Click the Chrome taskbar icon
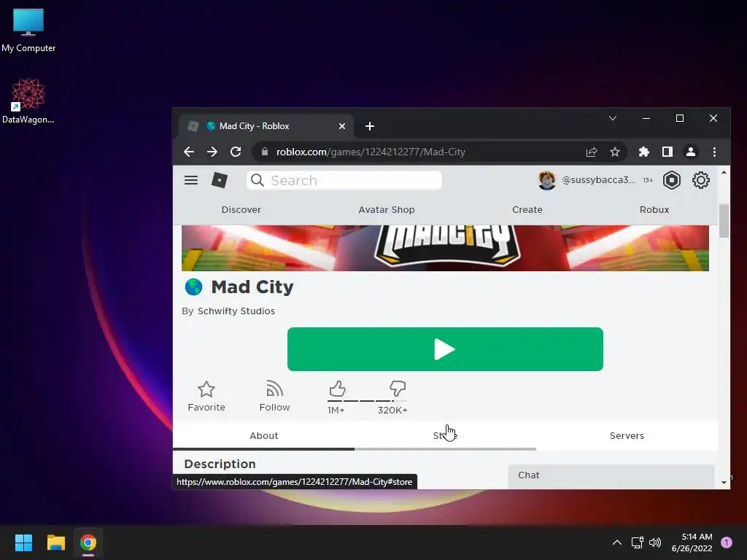The width and height of the screenshot is (747, 560). pos(88,542)
